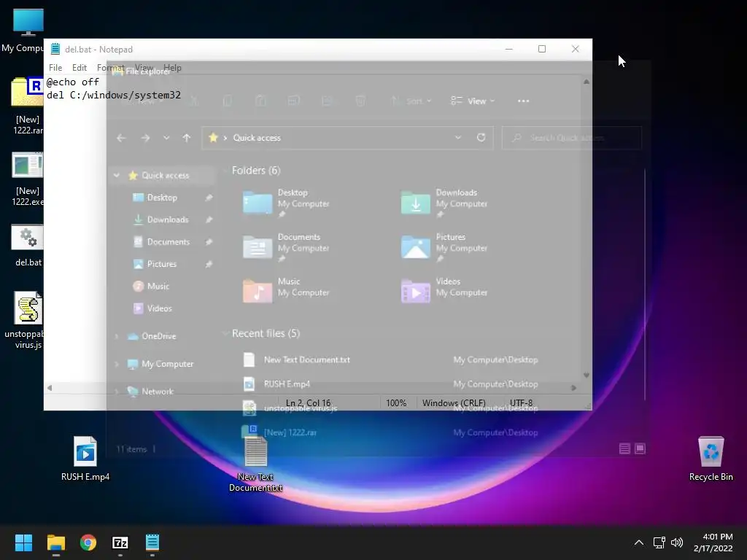The height and width of the screenshot is (560, 747).
Task: Open 7-Zip from the taskbar
Action: tap(120, 542)
